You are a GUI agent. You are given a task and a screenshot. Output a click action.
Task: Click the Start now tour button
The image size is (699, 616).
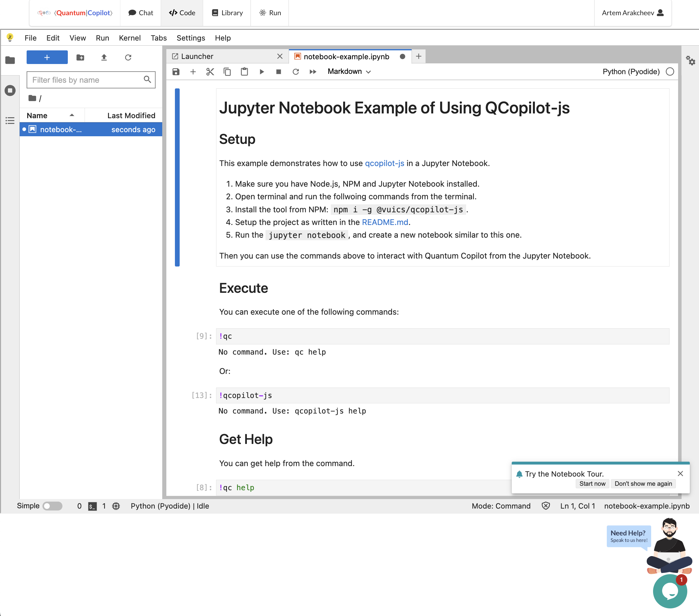click(x=592, y=484)
